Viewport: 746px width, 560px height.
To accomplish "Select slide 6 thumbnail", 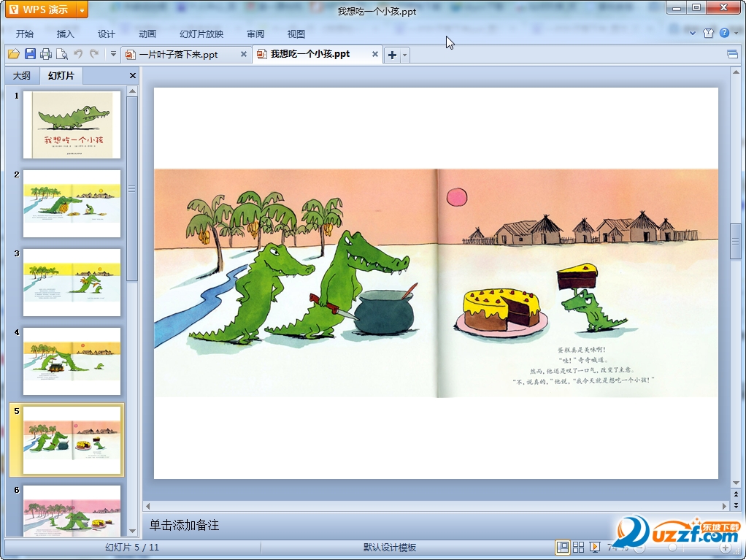I will tap(72, 511).
